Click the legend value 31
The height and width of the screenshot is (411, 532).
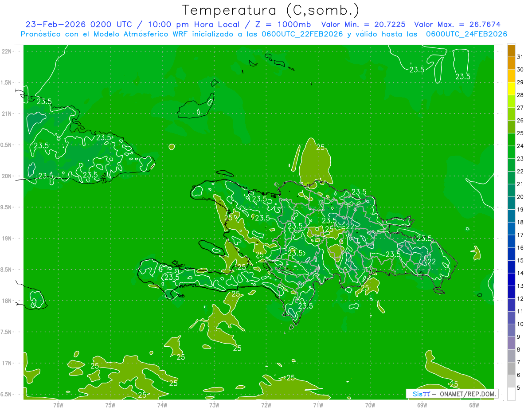point(520,57)
